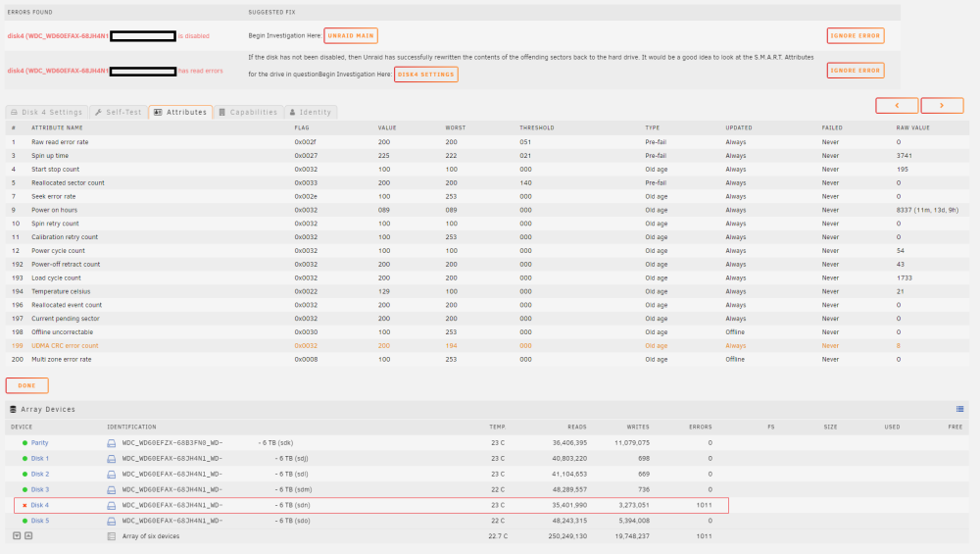Select 'Temperature celsius' attribute name
The height and width of the screenshot is (554, 980).
[x=61, y=291]
